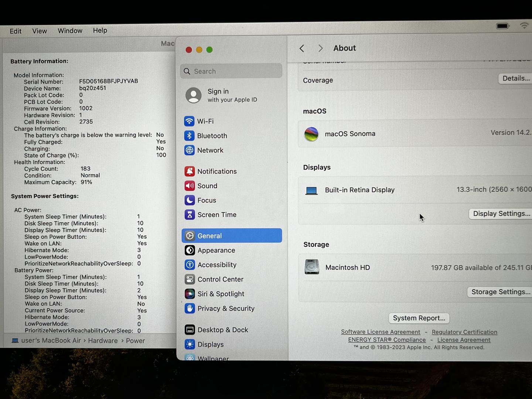This screenshot has width=532, height=399.
Task: Open ENERGY STAR Compliance link
Action: click(x=387, y=340)
